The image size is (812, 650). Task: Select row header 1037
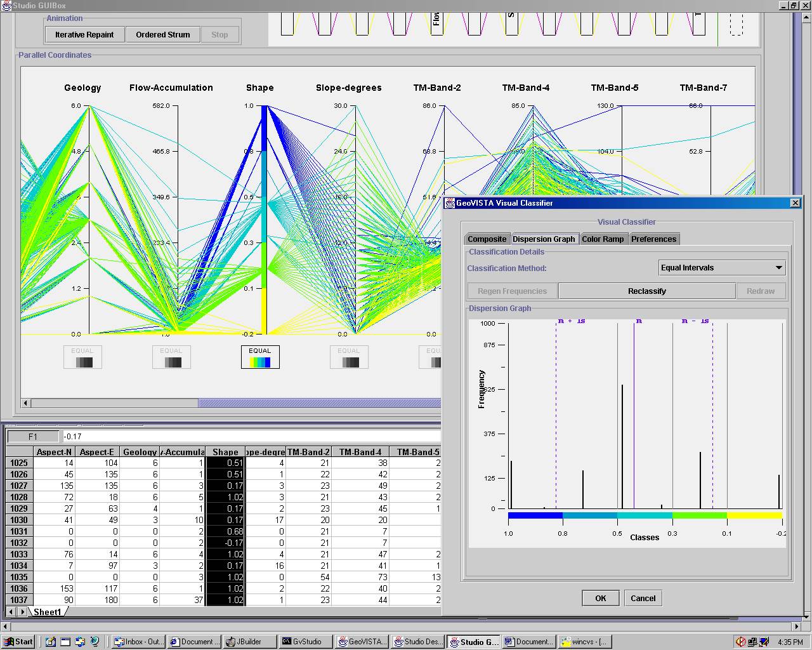[x=19, y=600]
